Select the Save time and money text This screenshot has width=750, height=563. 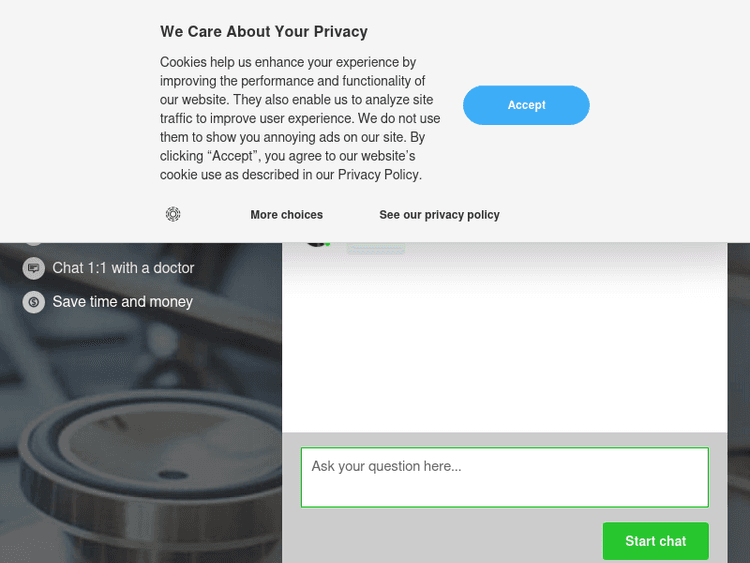tap(122, 302)
